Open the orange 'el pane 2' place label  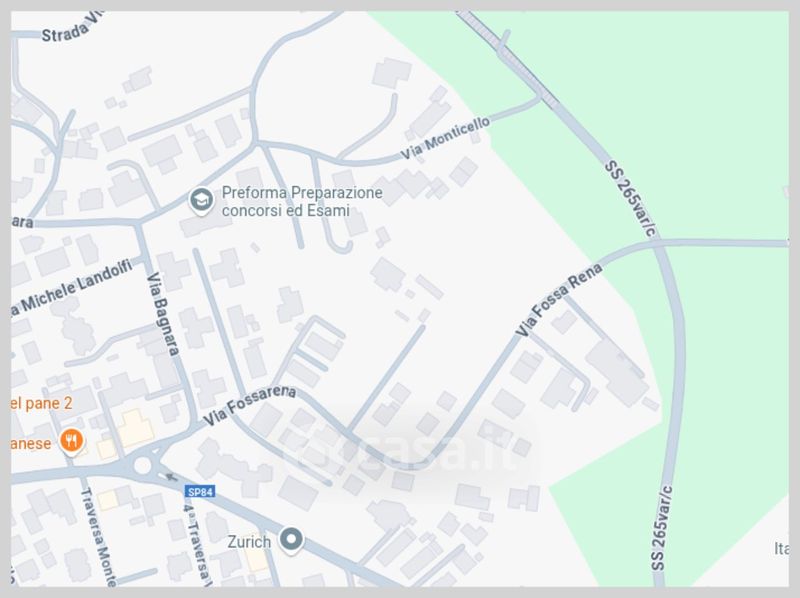tap(41, 403)
